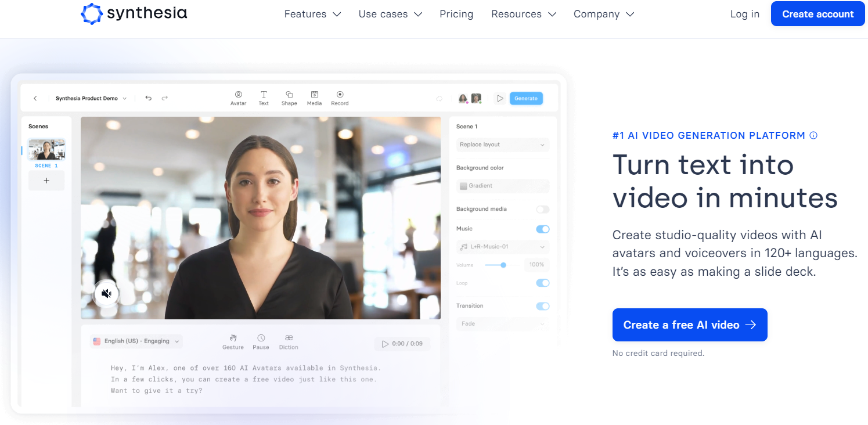This screenshot has height=425, width=868.
Task: Toggle the Transition switch
Action: tap(543, 306)
